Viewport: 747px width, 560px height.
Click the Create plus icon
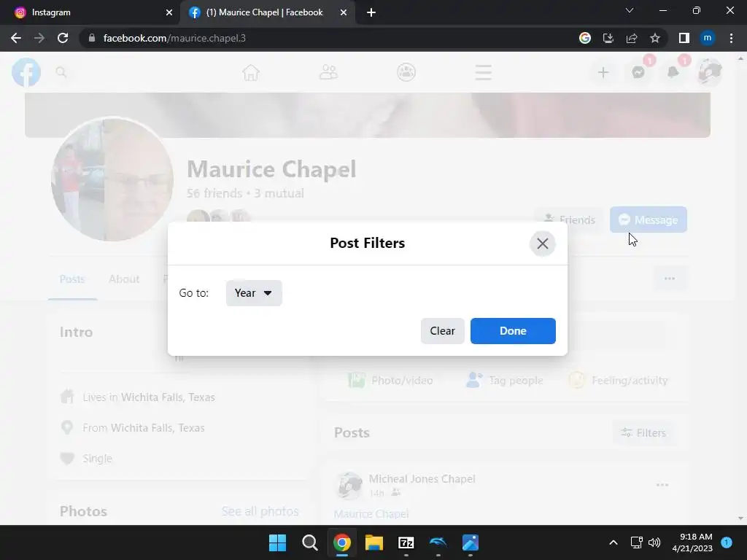pyautogui.click(x=603, y=72)
